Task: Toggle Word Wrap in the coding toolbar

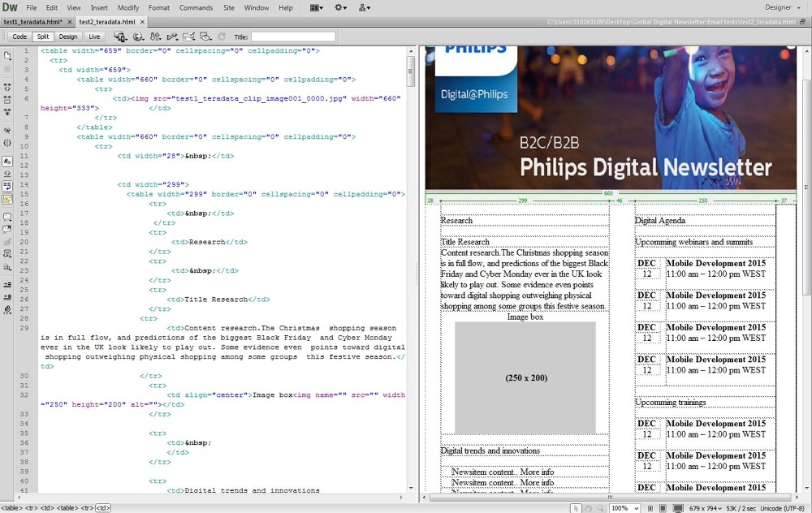Action: 7,184
